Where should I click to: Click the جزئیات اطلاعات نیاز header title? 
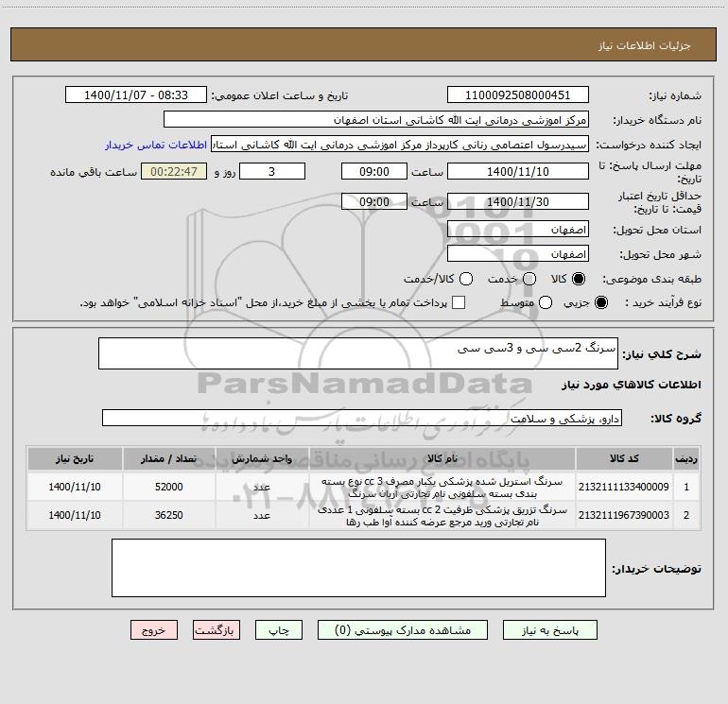pos(644,45)
